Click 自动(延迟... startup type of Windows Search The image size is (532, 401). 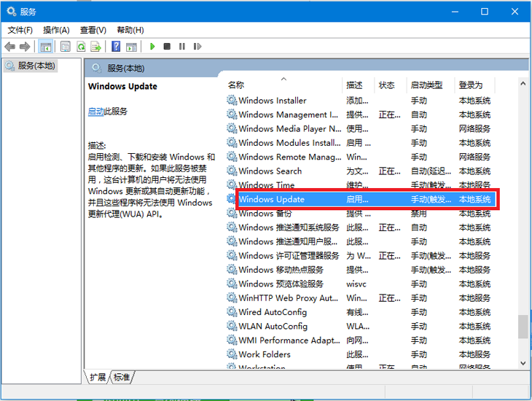[431, 171]
